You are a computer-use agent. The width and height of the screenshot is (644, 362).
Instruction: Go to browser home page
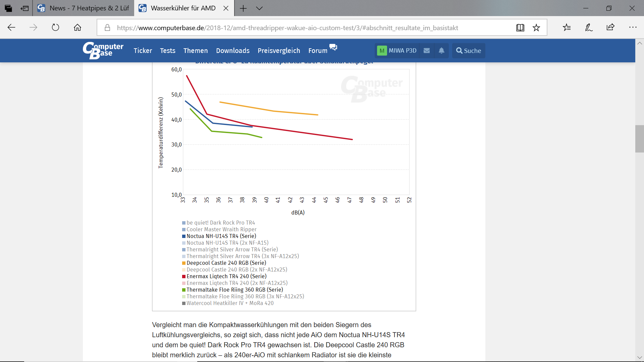tap(77, 27)
